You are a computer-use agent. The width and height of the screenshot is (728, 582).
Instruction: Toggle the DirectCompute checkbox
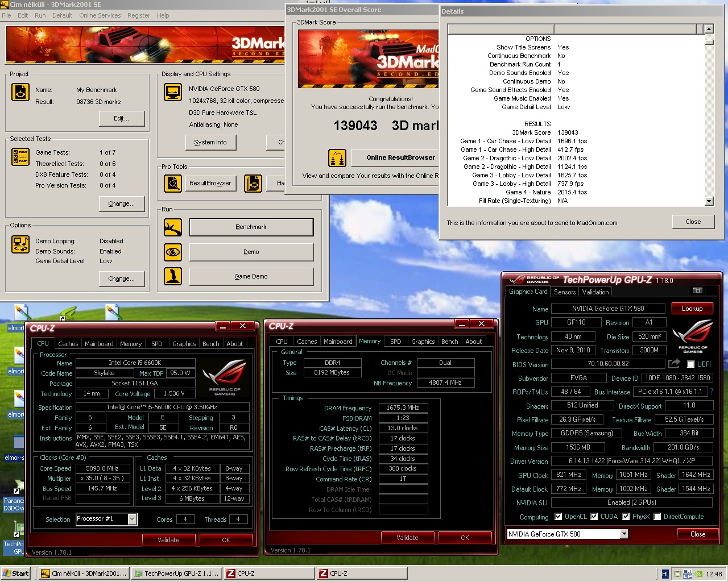coord(657,517)
